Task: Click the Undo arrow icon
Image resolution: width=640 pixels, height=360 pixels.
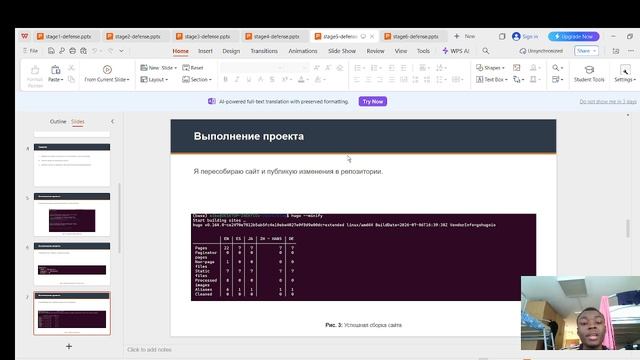Action: pyautogui.click(x=95, y=51)
